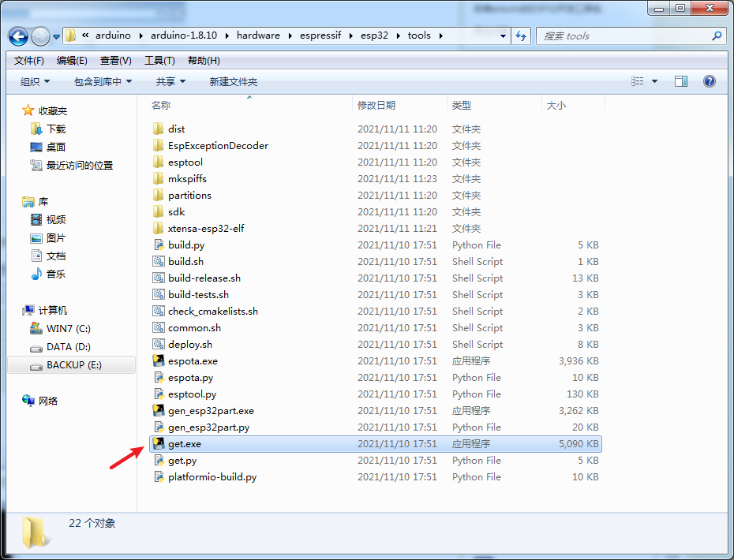
Task: Open the 组织 dropdown
Action: pyautogui.click(x=35, y=82)
